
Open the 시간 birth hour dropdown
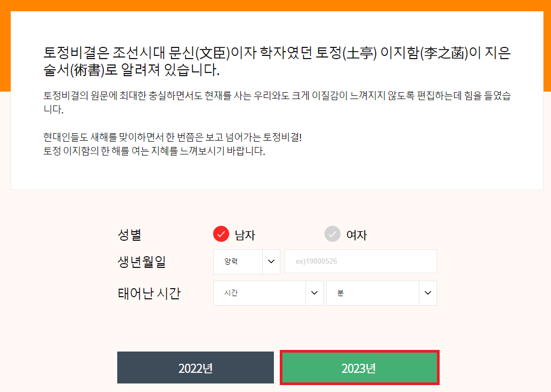tap(268, 293)
